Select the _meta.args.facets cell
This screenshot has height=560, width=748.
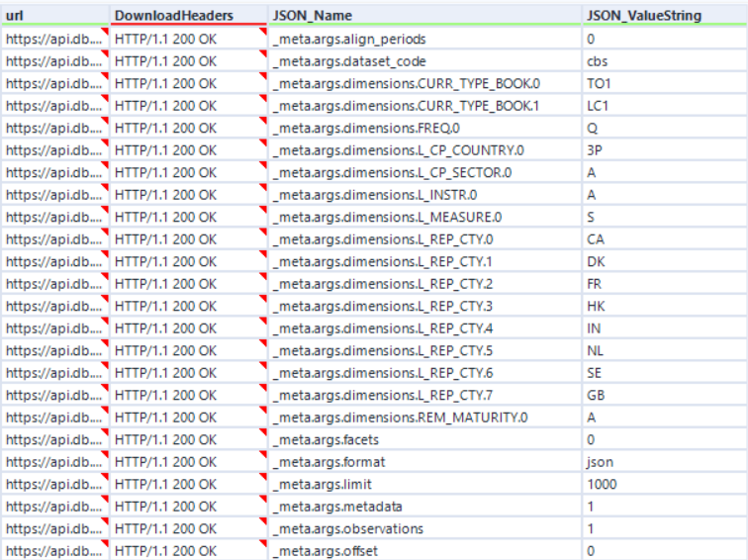[x=424, y=439]
